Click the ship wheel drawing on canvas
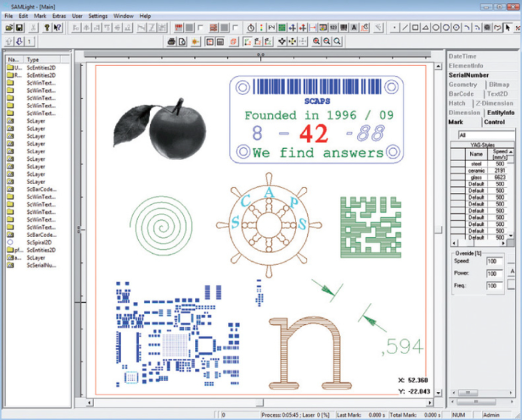 (269, 225)
